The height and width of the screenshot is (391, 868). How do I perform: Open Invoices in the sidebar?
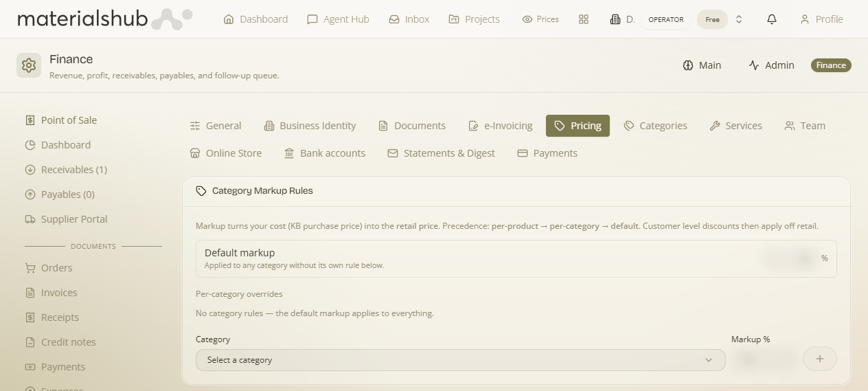click(x=51, y=293)
